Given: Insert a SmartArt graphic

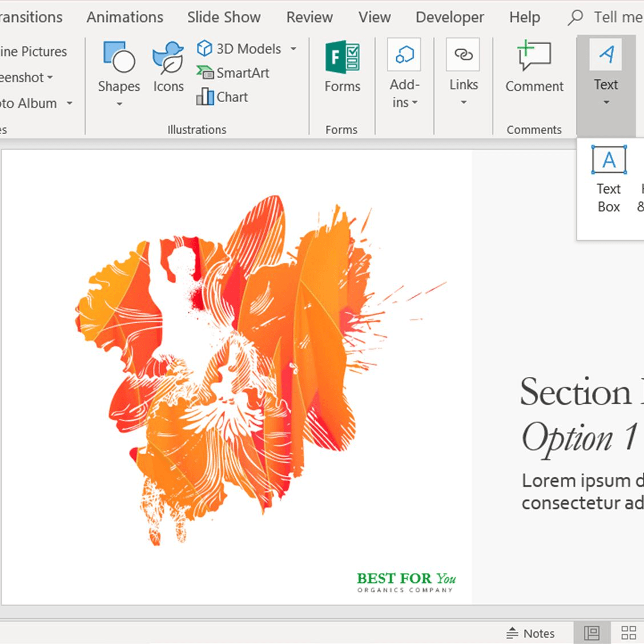Looking at the screenshot, I should point(234,73).
